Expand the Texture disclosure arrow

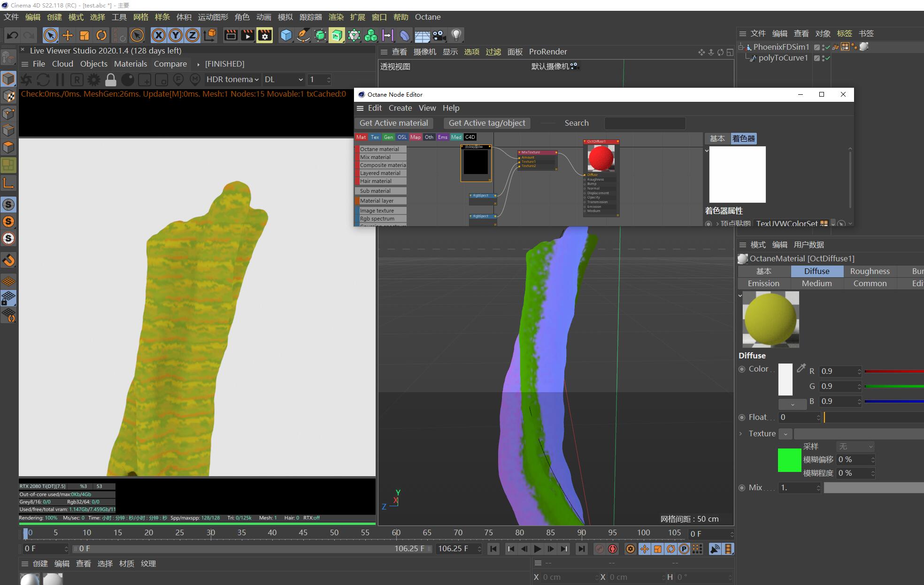[x=741, y=433]
